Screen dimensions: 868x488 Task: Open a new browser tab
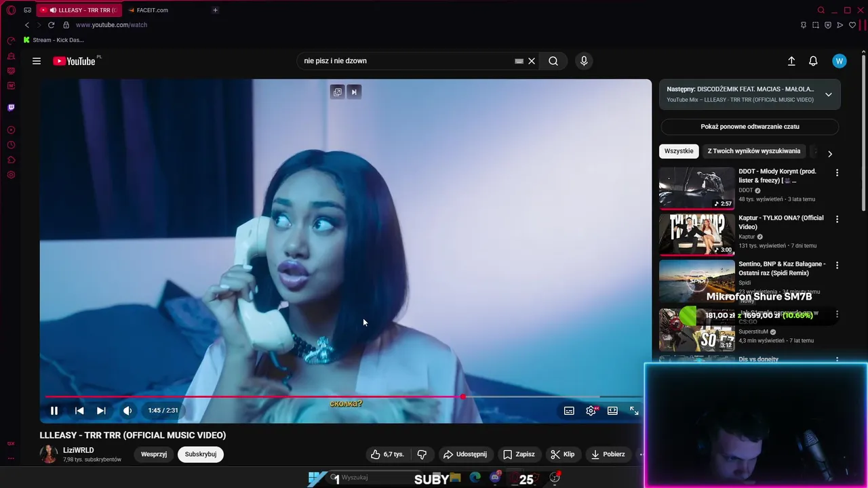[x=215, y=10]
